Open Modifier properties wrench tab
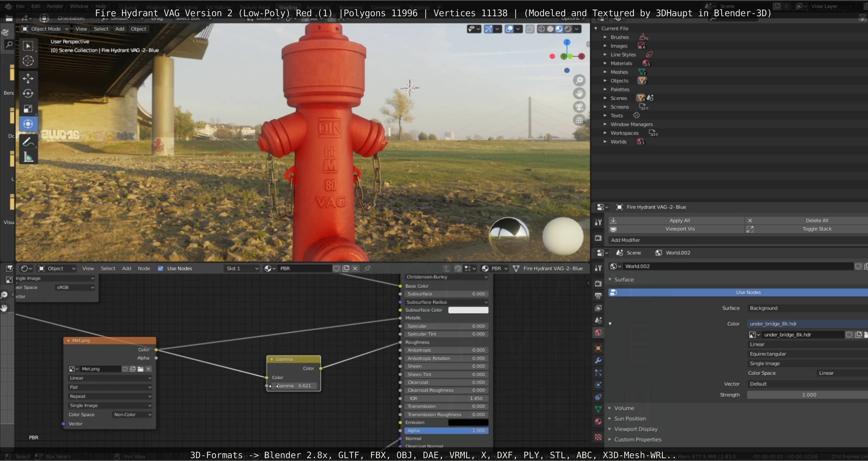This screenshot has height=461, width=868. pyautogui.click(x=598, y=360)
